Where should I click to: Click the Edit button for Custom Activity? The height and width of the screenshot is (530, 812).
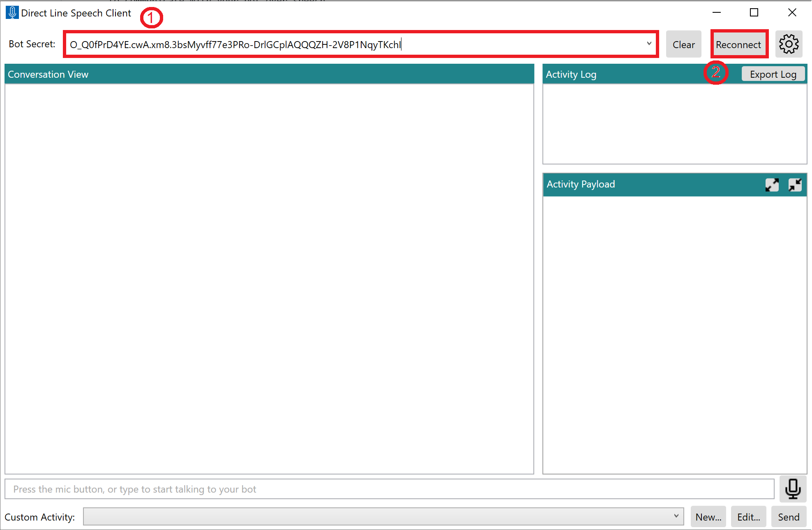(x=749, y=515)
